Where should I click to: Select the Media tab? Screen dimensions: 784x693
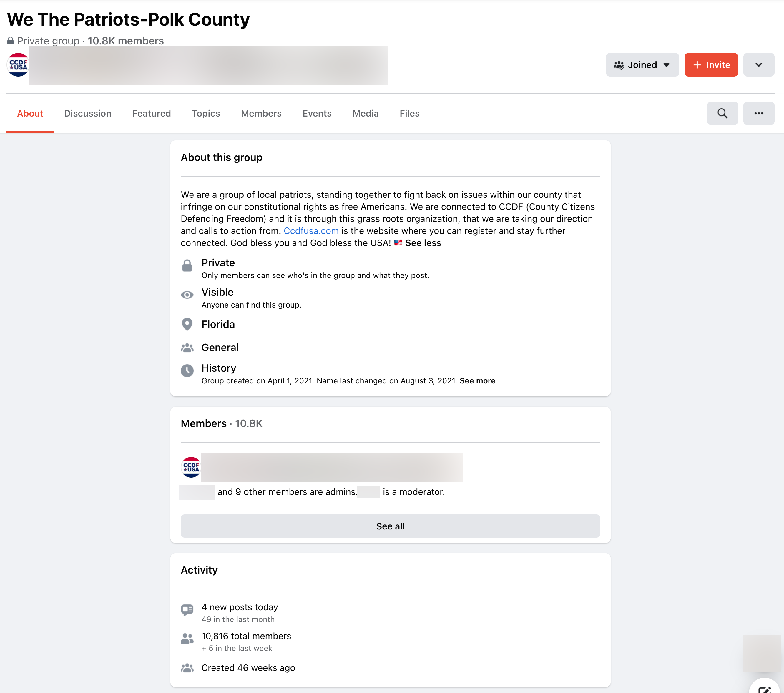(365, 114)
